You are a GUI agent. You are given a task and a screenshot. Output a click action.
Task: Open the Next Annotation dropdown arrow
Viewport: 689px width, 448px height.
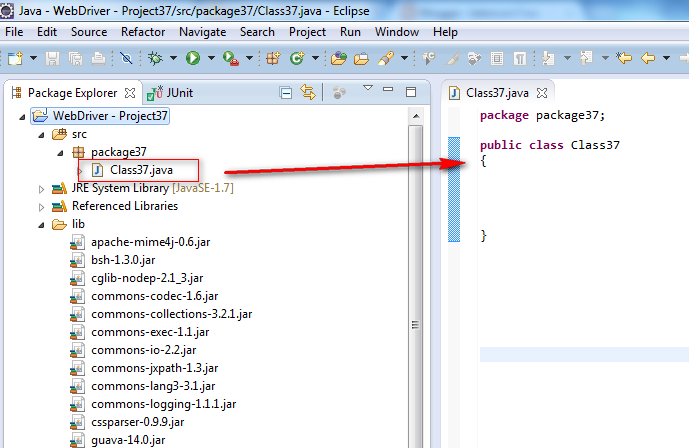[567, 58]
